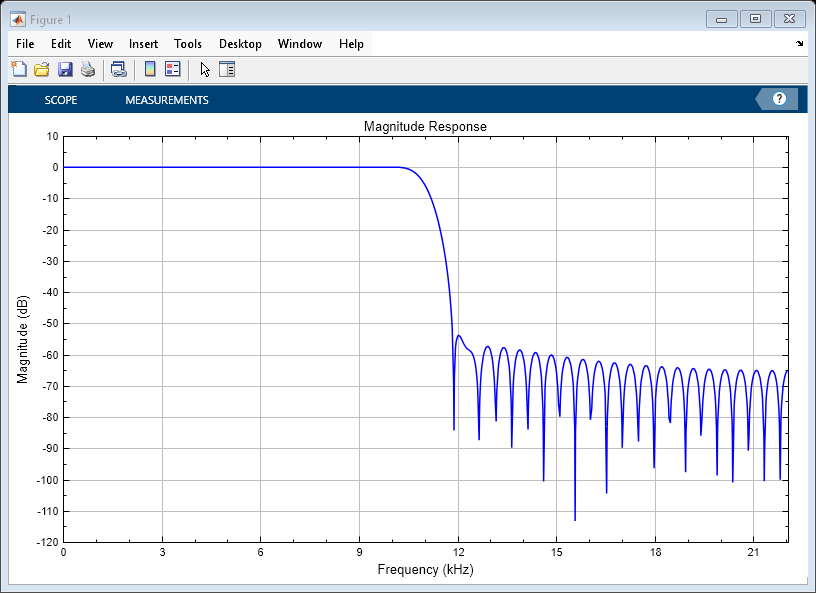Click the x-axis tick label 15
816x593 pixels.
556,552
